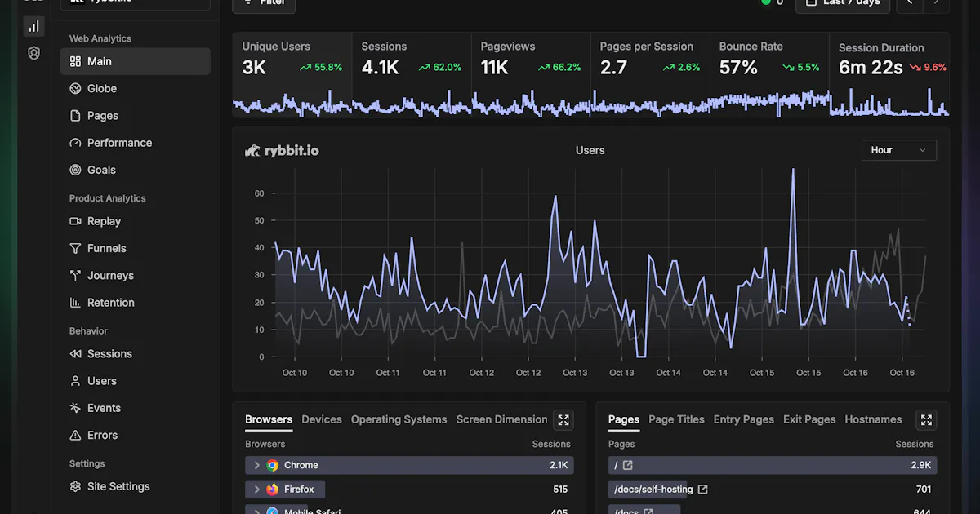Select the Operating Systems tab
980x514 pixels.
tap(399, 419)
